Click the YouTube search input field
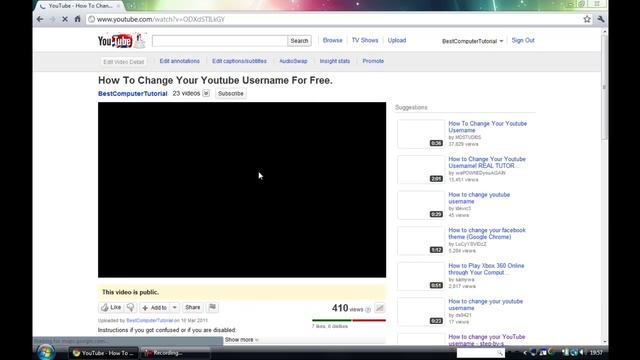This screenshot has height=360, width=640. click(220, 41)
